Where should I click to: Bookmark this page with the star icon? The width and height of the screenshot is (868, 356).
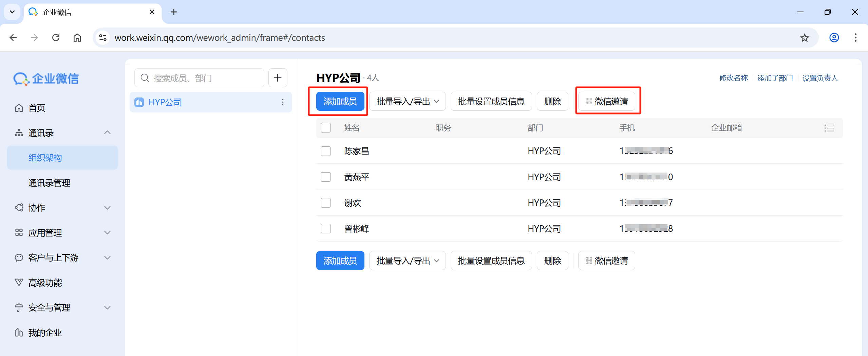(x=805, y=38)
